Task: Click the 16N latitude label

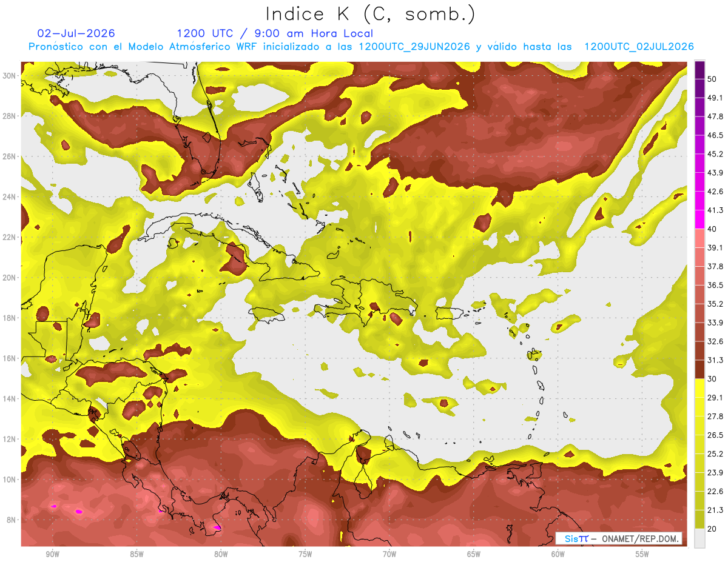Action: [x=9, y=358]
